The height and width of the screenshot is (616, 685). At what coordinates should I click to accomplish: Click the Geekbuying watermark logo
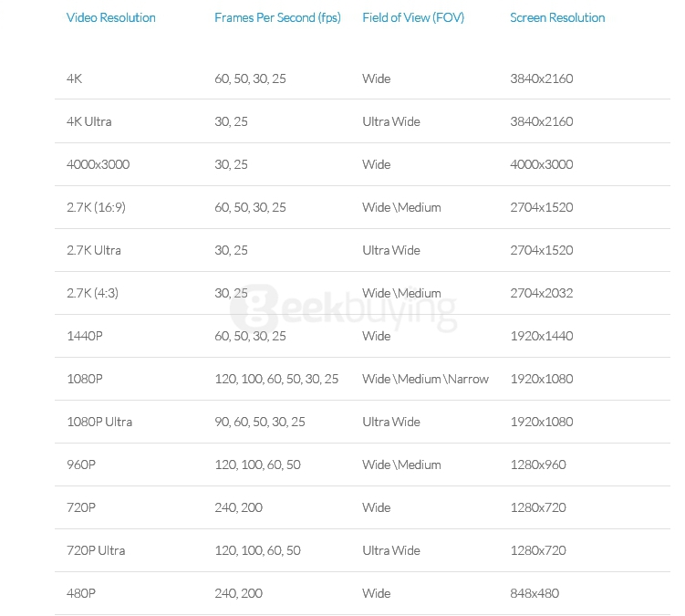(x=344, y=308)
